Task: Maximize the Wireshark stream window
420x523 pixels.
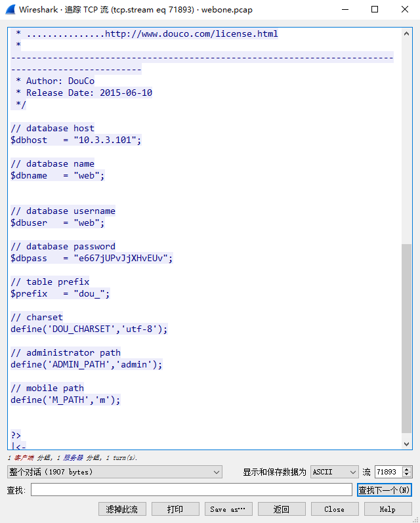Action: [x=375, y=9]
